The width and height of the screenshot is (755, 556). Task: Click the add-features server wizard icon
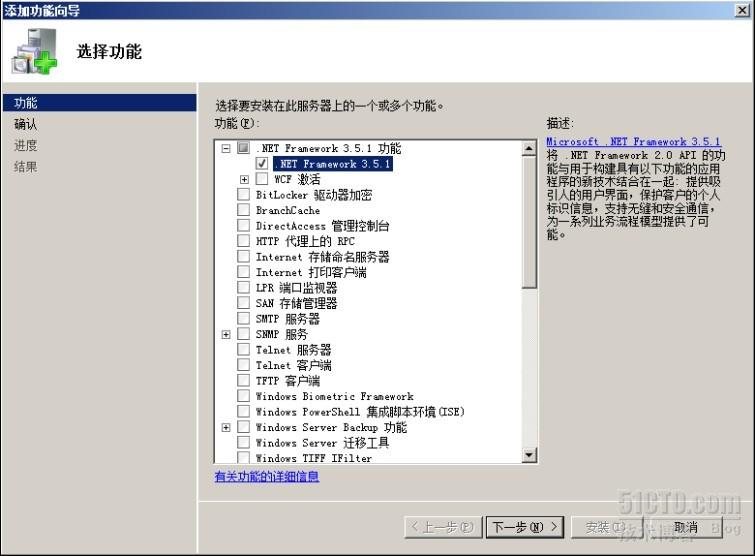point(34,52)
